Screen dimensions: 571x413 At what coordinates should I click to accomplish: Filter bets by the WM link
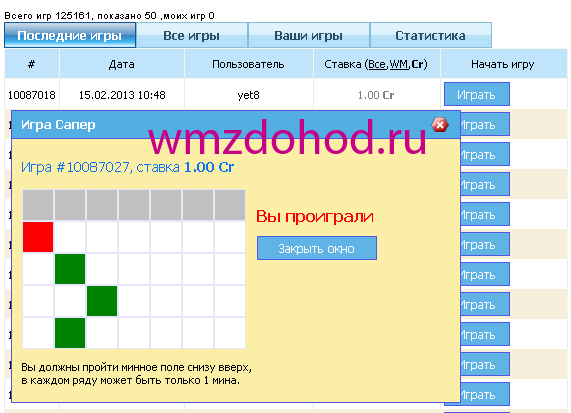tap(399, 64)
